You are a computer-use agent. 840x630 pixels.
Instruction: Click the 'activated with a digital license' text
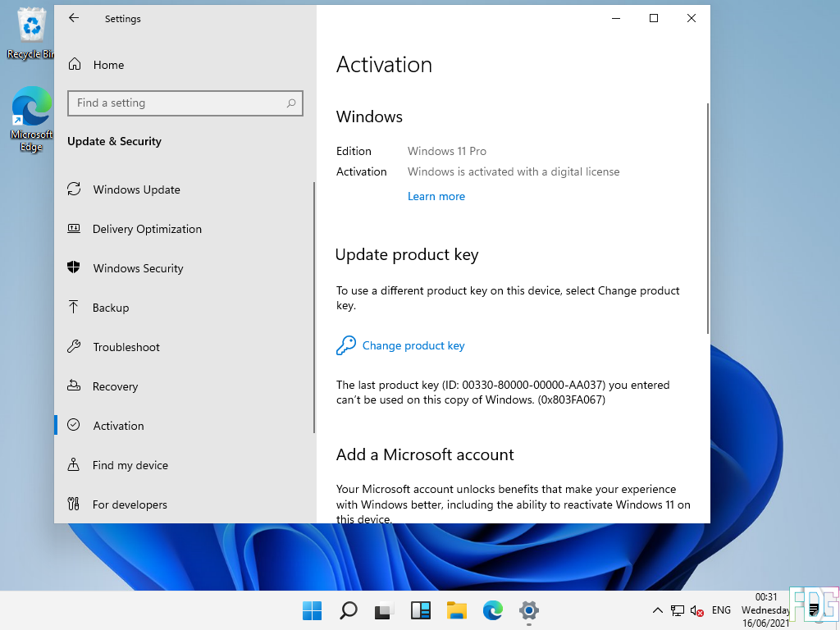(514, 171)
